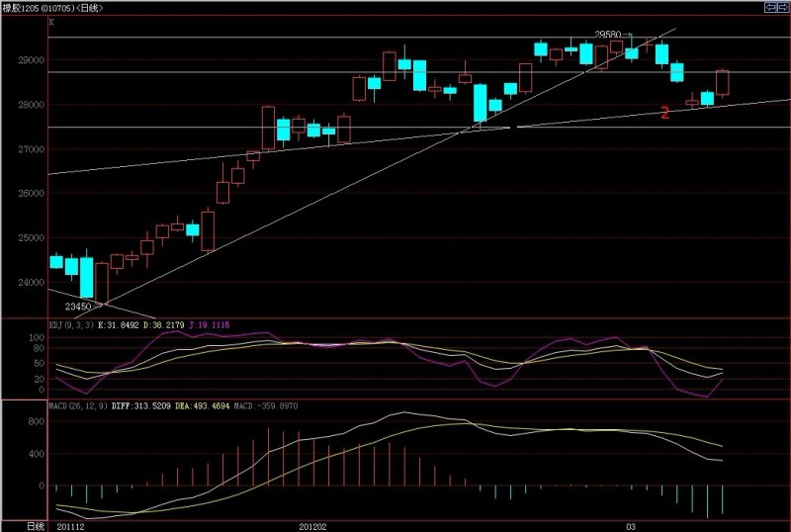791x532 pixels.
Task: Click the chart title 橡胶1205 (010705)
Action: tap(39, 8)
